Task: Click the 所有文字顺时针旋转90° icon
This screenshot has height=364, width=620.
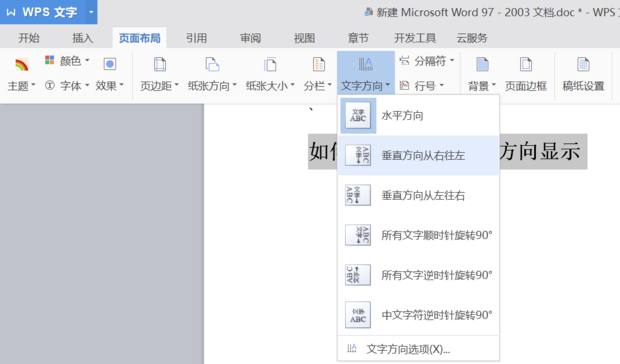Action: 358,235
